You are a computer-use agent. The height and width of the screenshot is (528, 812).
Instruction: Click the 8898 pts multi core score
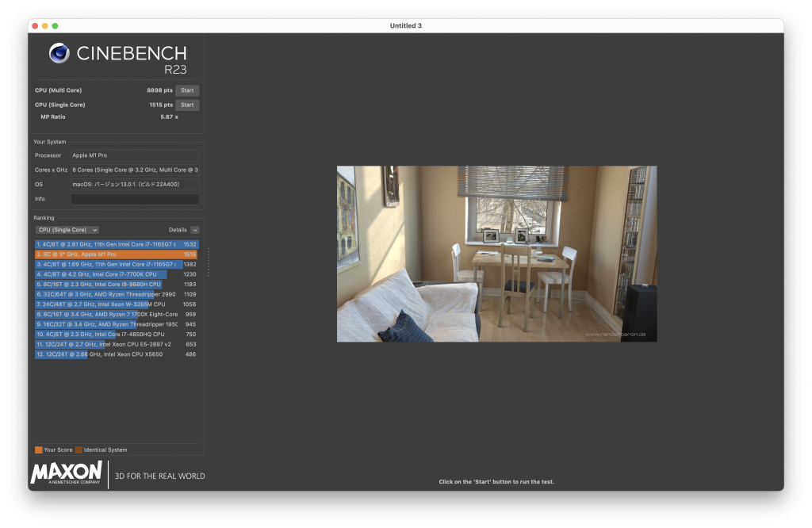[x=159, y=90]
